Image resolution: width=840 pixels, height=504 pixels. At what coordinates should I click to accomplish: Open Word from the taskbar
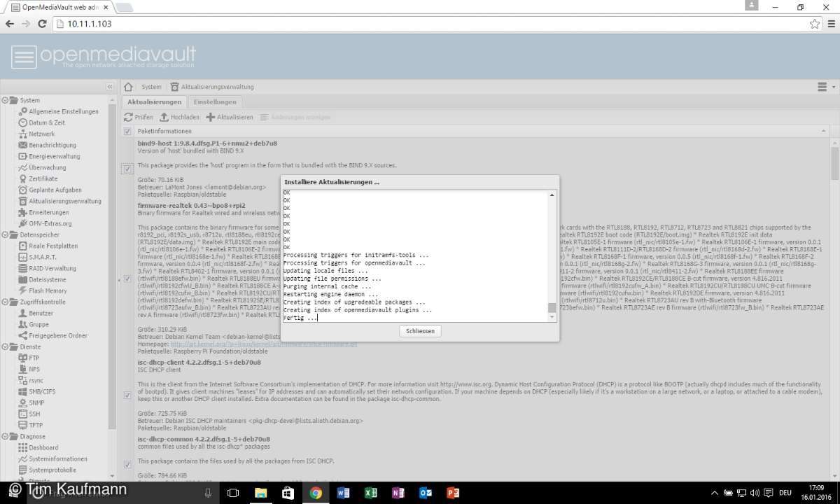click(x=343, y=493)
